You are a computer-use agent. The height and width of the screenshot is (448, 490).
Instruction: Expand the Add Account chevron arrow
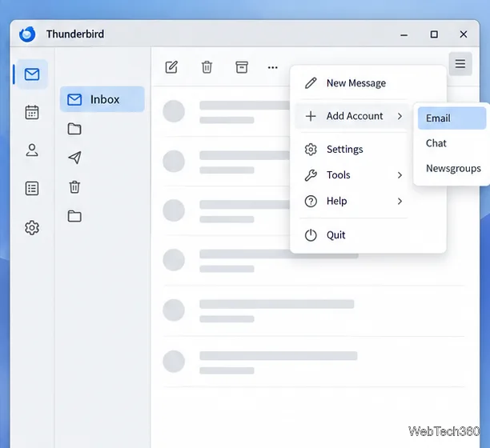[x=400, y=116]
